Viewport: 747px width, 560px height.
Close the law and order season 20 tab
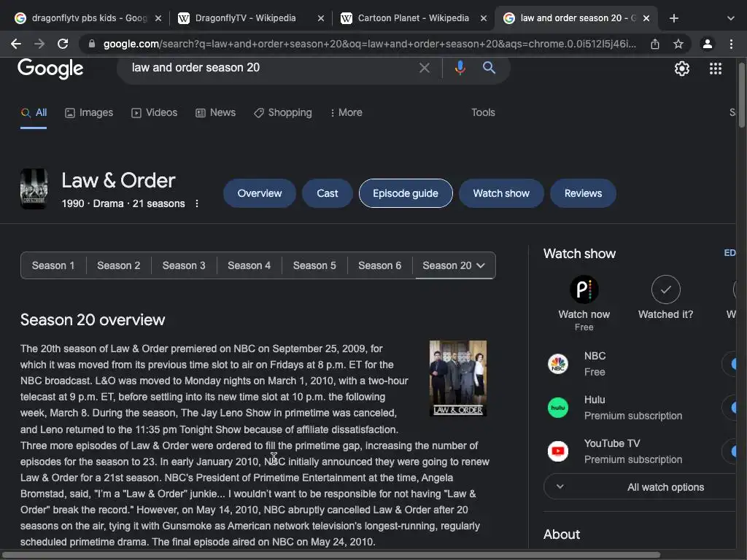(646, 18)
